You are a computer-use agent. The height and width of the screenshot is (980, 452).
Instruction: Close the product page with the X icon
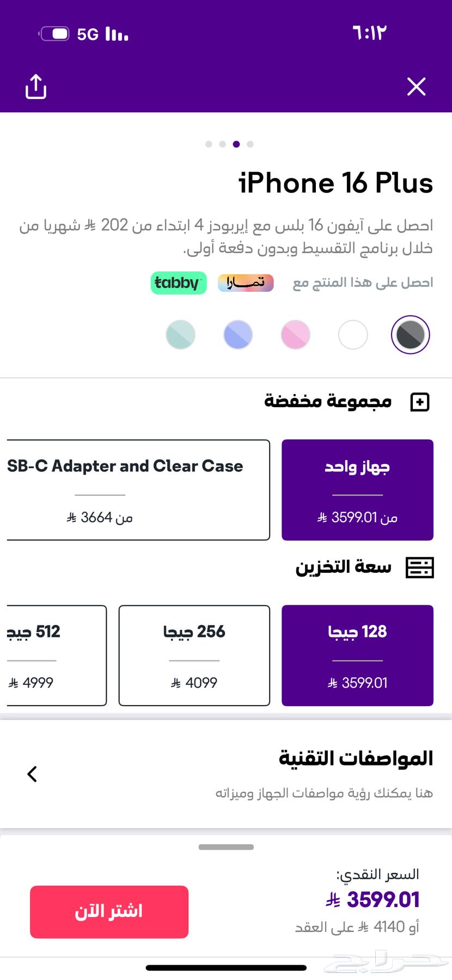tap(416, 87)
